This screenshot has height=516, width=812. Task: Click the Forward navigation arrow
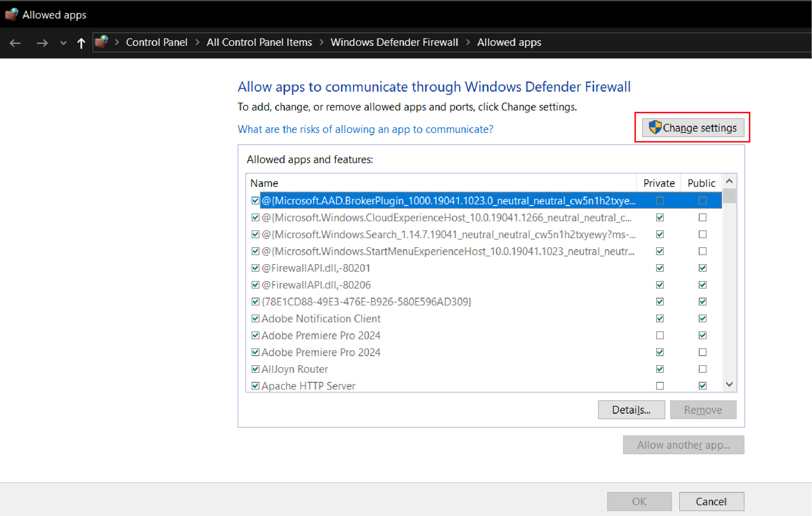[x=42, y=43]
